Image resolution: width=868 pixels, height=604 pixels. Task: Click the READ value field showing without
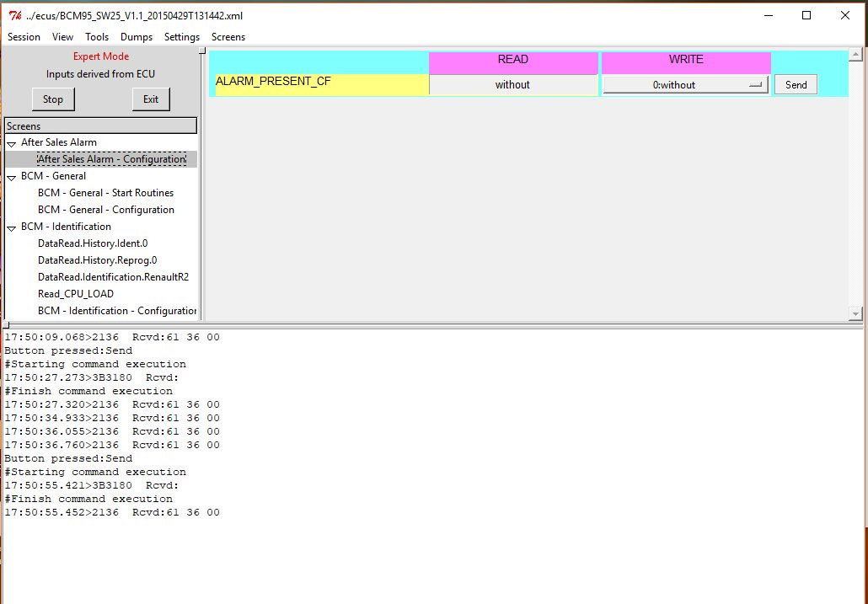[512, 84]
